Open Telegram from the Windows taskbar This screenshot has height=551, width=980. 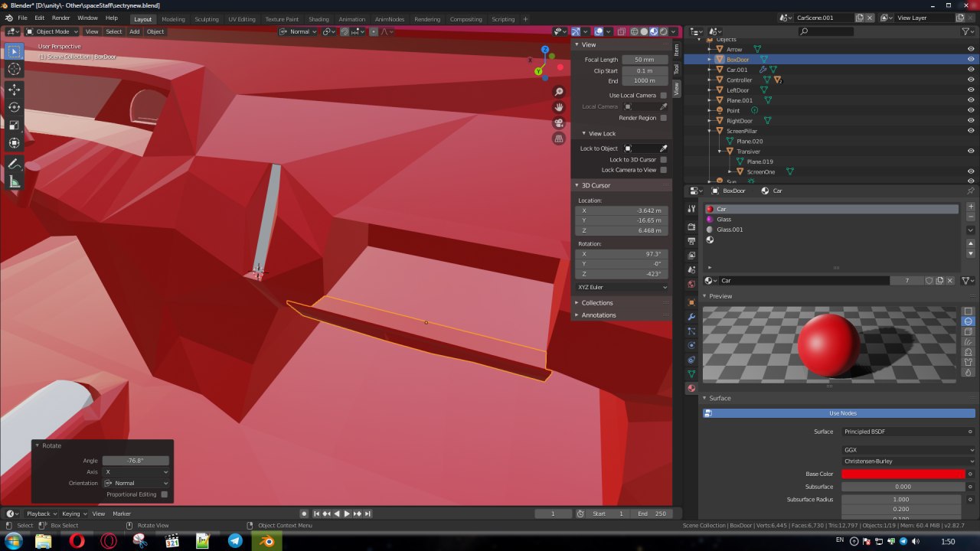235,541
